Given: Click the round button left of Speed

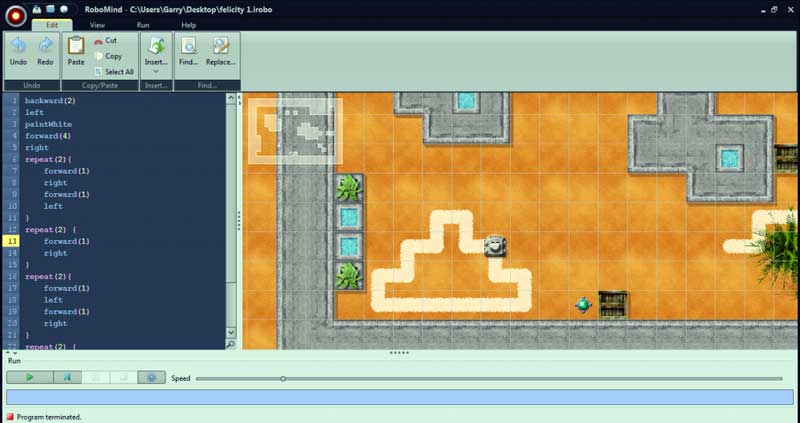Looking at the screenshot, I should pos(151,378).
